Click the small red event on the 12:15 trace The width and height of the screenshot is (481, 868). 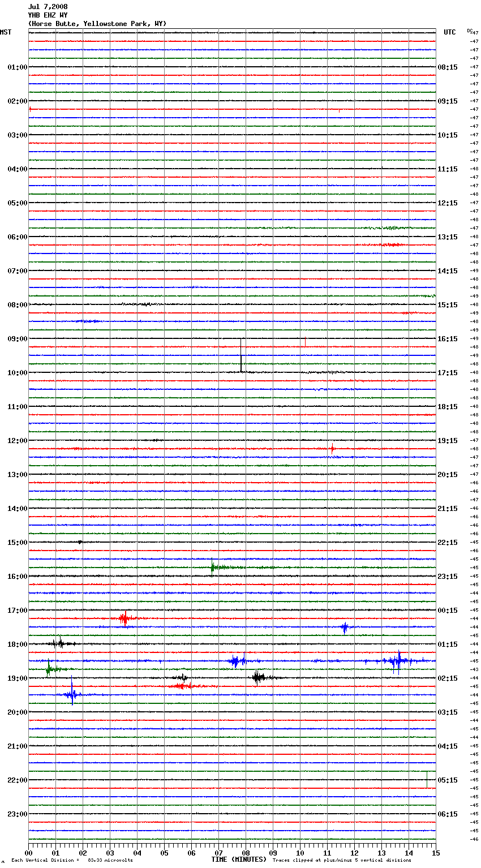pos(332,449)
